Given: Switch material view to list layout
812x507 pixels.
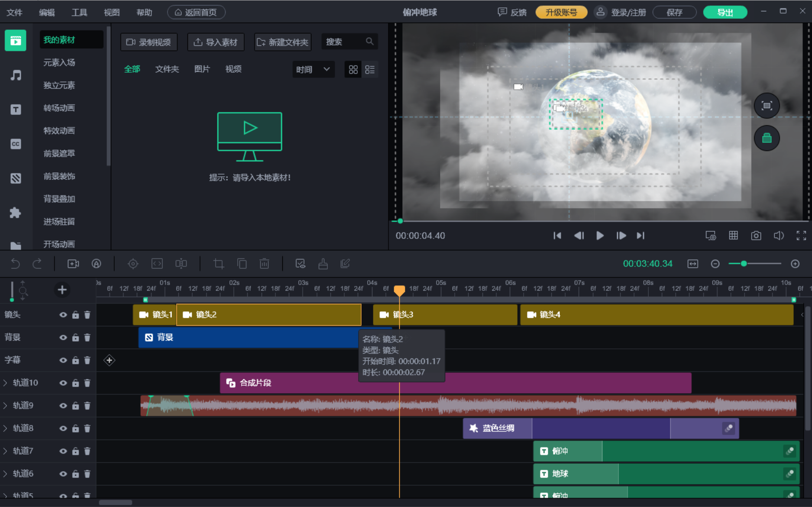Looking at the screenshot, I should point(370,70).
